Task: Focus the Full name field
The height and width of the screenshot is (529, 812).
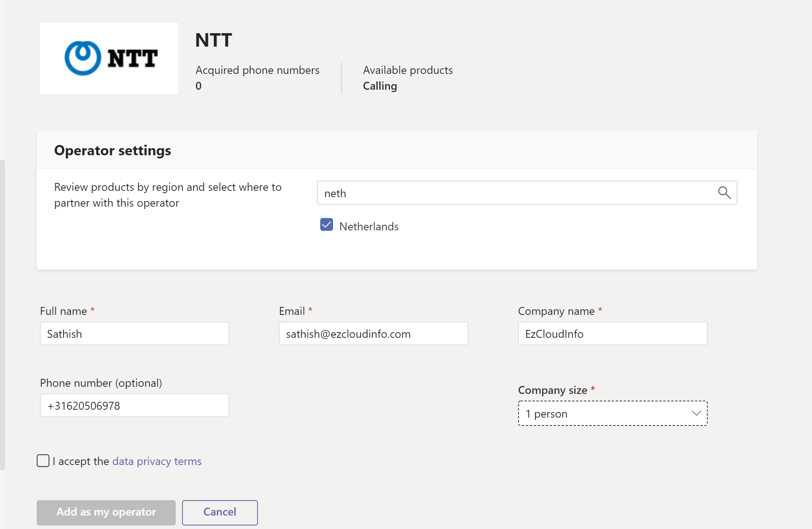Action: (134, 334)
